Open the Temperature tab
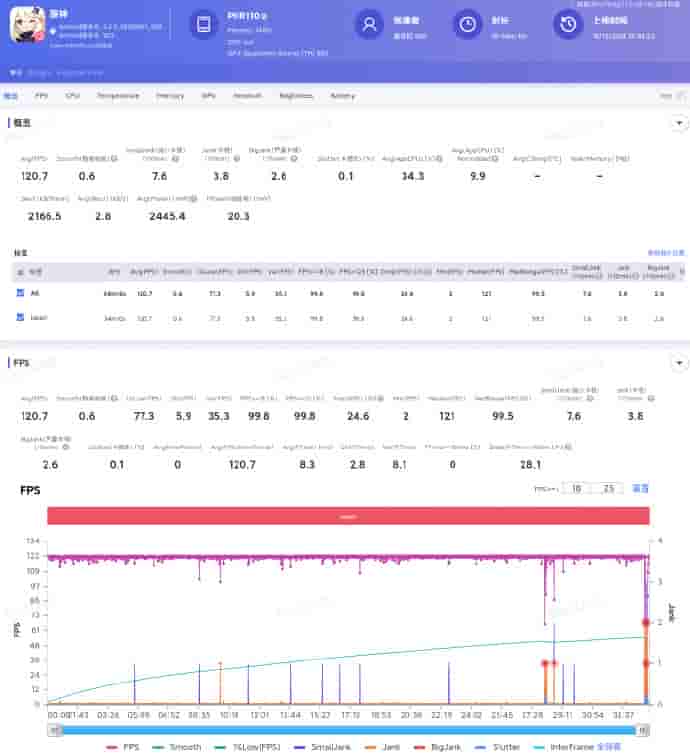The image size is (690, 754). point(117,96)
